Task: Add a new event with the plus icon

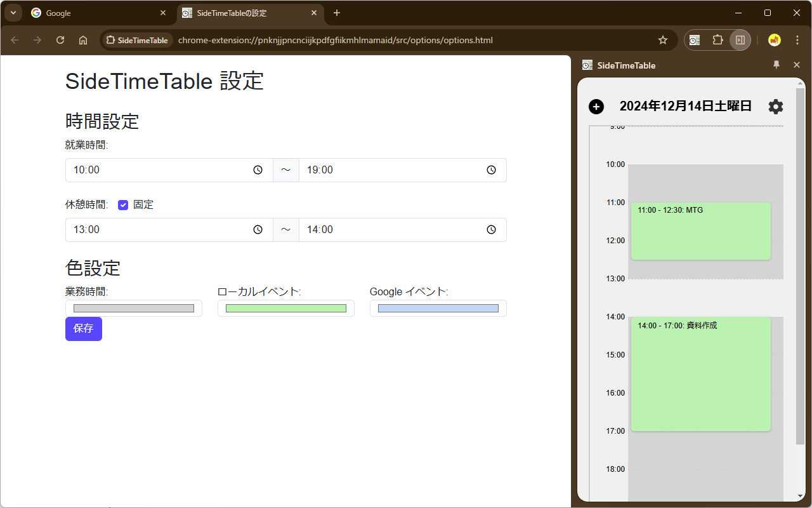Action: (596, 106)
